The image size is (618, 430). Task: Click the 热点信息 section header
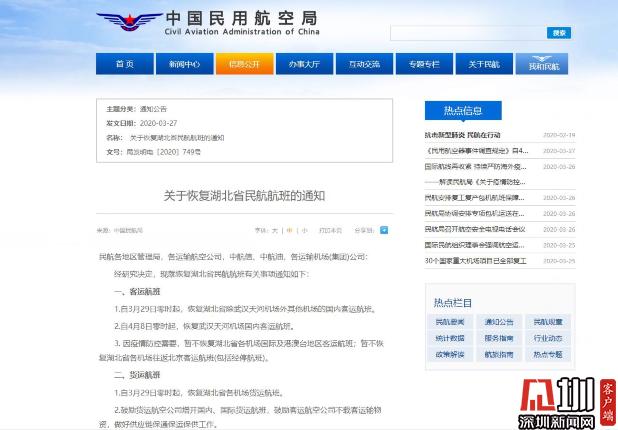point(463,111)
